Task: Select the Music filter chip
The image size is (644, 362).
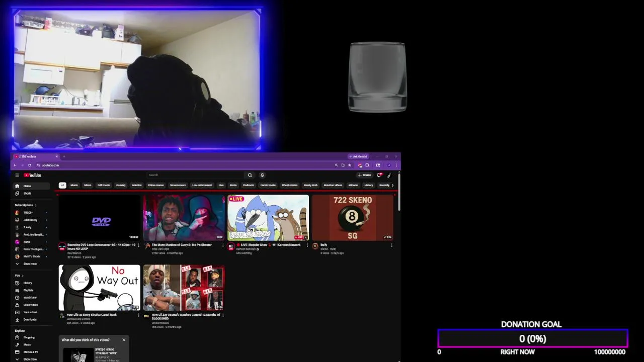Action: click(74, 185)
